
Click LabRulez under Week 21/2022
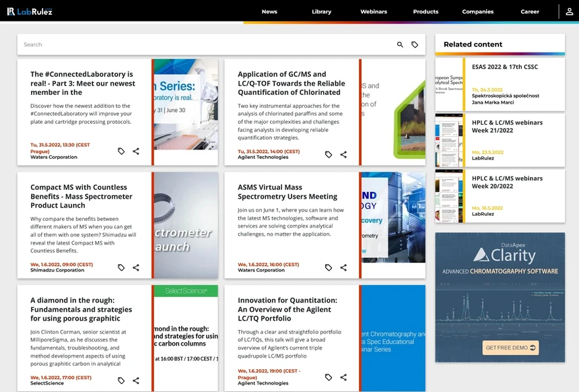coord(483,158)
